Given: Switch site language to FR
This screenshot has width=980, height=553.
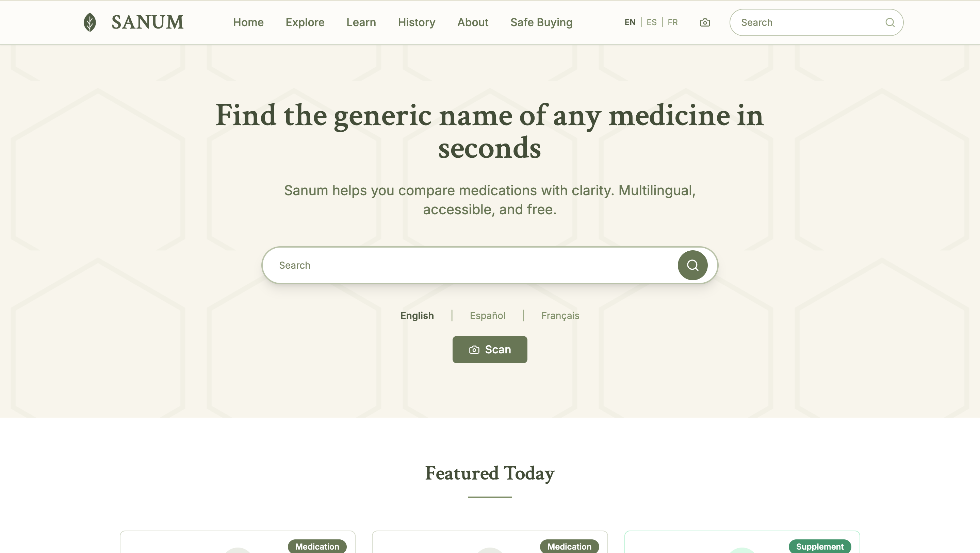Looking at the screenshot, I should point(672,22).
